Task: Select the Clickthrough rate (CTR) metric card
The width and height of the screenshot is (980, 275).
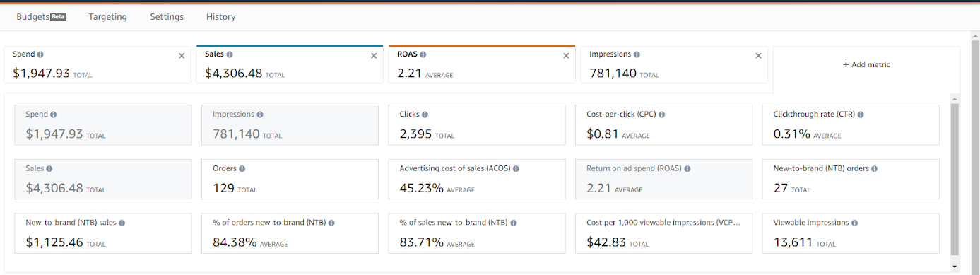Action: tap(851, 125)
